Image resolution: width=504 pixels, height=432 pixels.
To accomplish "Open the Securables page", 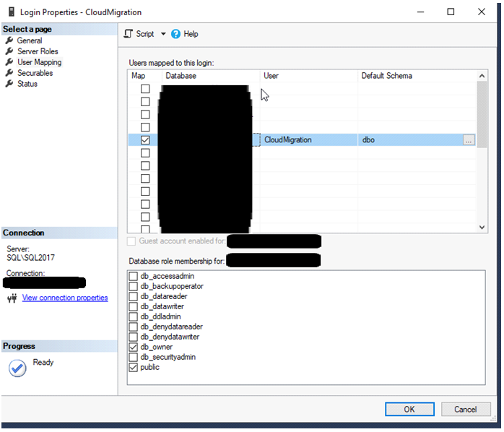I will (x=35, y=73).
